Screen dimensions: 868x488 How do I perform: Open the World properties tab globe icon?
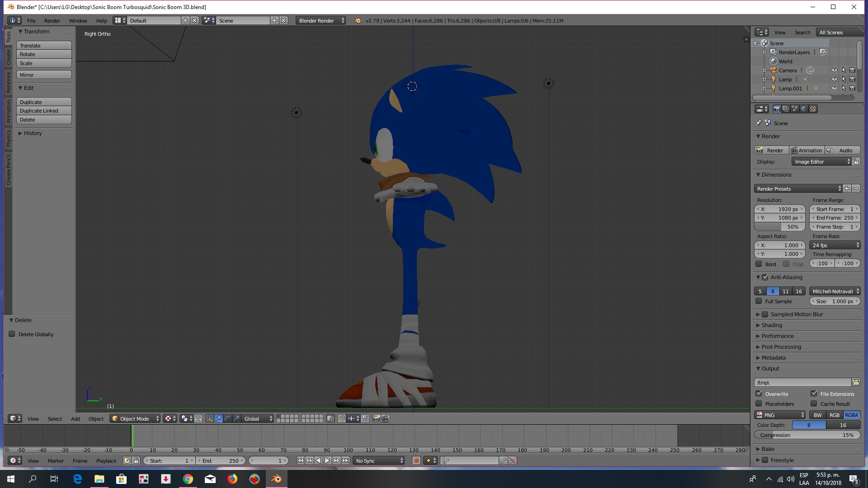click(x=804, y=109)
